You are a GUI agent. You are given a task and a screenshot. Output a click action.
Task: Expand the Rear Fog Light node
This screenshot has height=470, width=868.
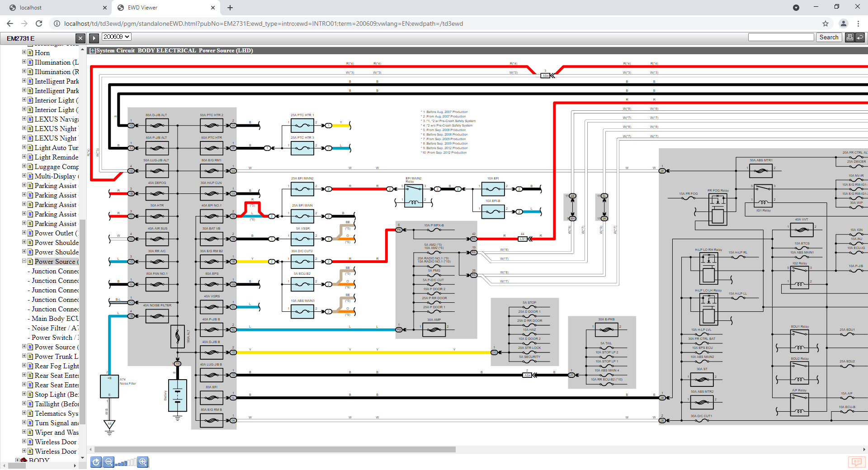pyautogui.click(x=24, y=366)
